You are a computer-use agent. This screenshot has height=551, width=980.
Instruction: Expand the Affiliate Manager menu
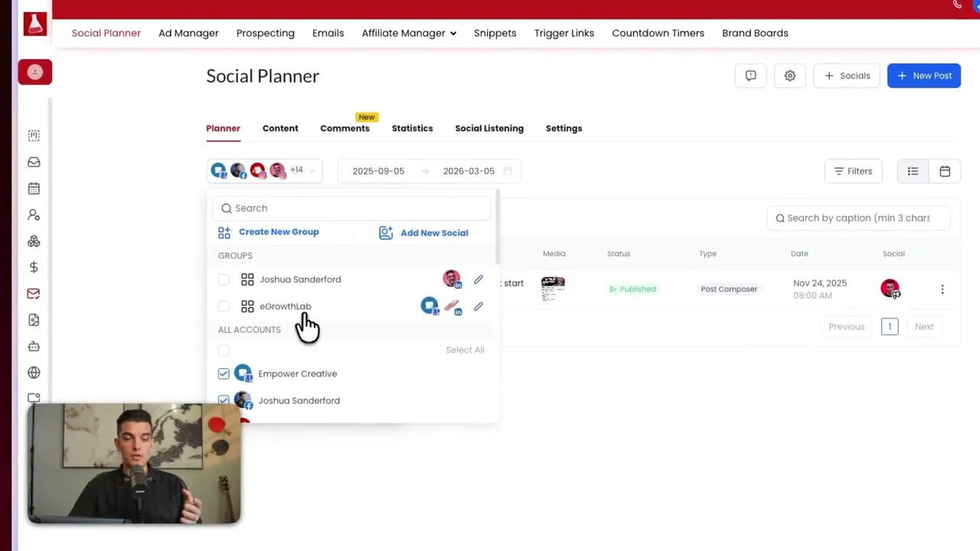[x=409, y=33]
